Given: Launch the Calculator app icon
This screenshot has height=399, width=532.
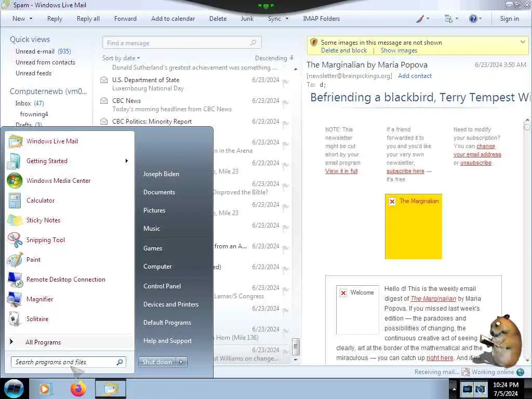Looking at the screenshot, I should pyautogui.click(x=15, y=200).
